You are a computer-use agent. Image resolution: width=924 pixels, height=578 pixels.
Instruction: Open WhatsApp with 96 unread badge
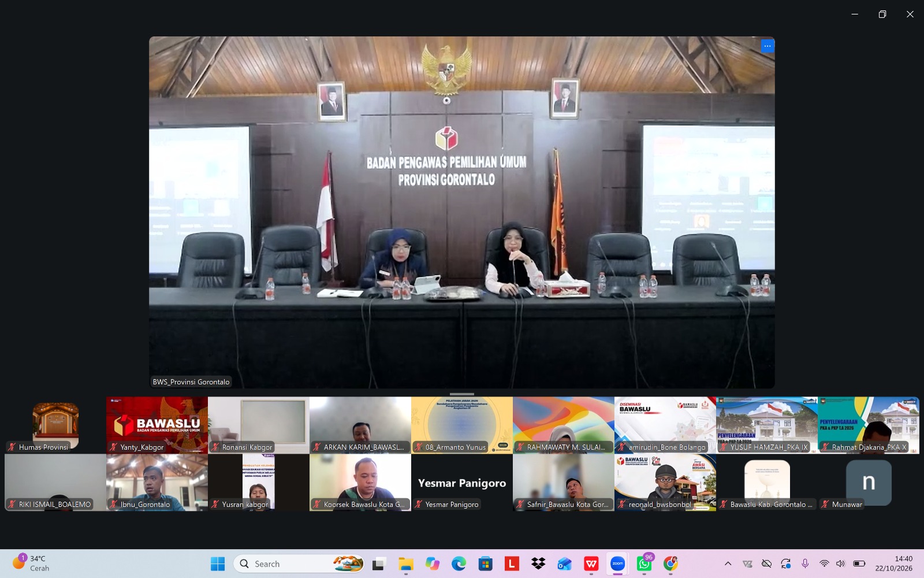pyautogui.click(x=644, y=564)
